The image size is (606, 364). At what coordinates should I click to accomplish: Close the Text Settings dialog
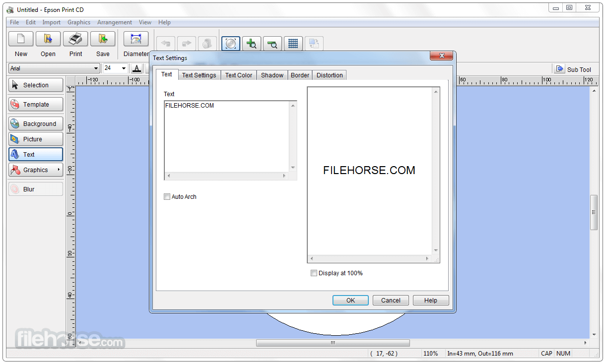(x=441, y=56)
